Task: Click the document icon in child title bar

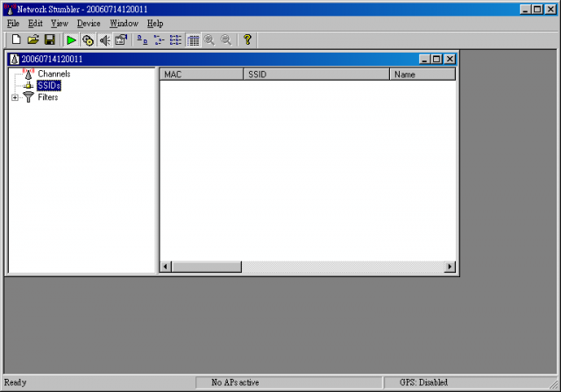Action: pyautogui.click(x=14, y=59)
